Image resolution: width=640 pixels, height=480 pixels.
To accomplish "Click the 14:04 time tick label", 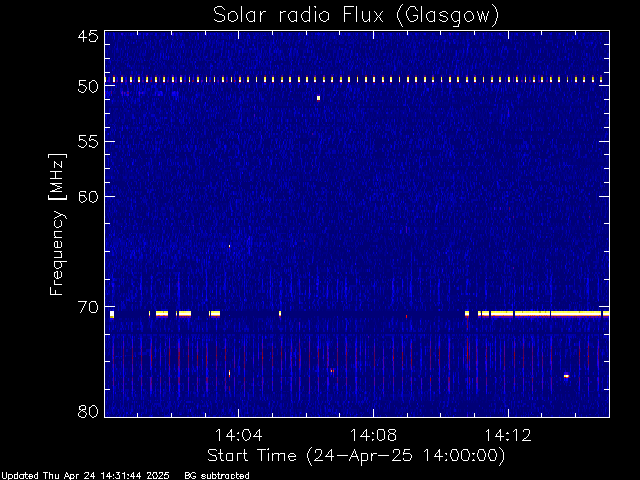I will pos(238,435).
